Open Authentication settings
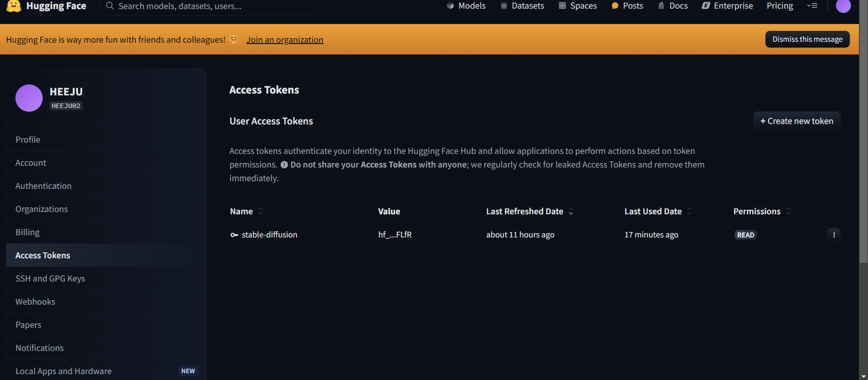The image size is (868, 380). pos(106,186)
